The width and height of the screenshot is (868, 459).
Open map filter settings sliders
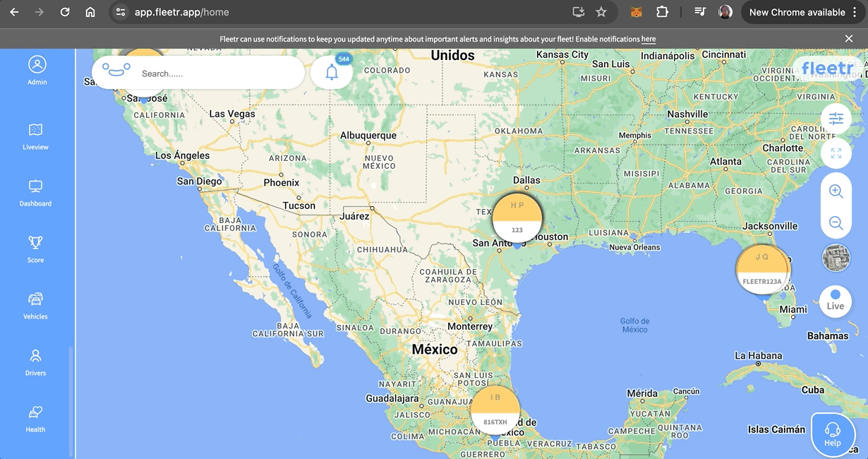point(836,119)
